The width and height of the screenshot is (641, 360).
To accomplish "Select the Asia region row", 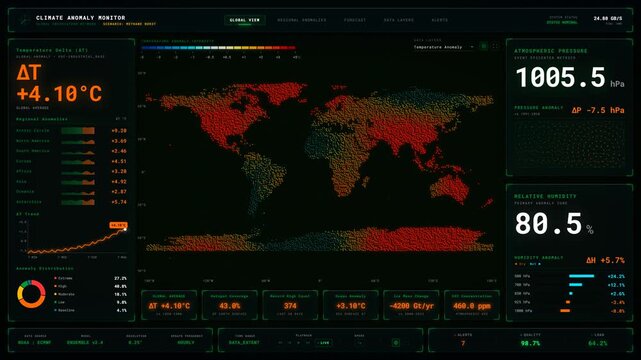I will [71, 181].
